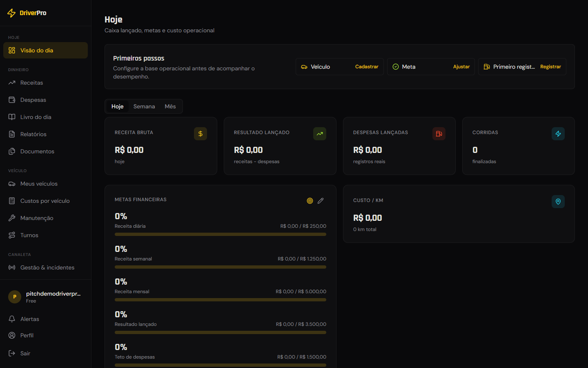Click the lightning icon on Corridas card
This screenshot has width=588, height=368.
(x=558, y=134)
